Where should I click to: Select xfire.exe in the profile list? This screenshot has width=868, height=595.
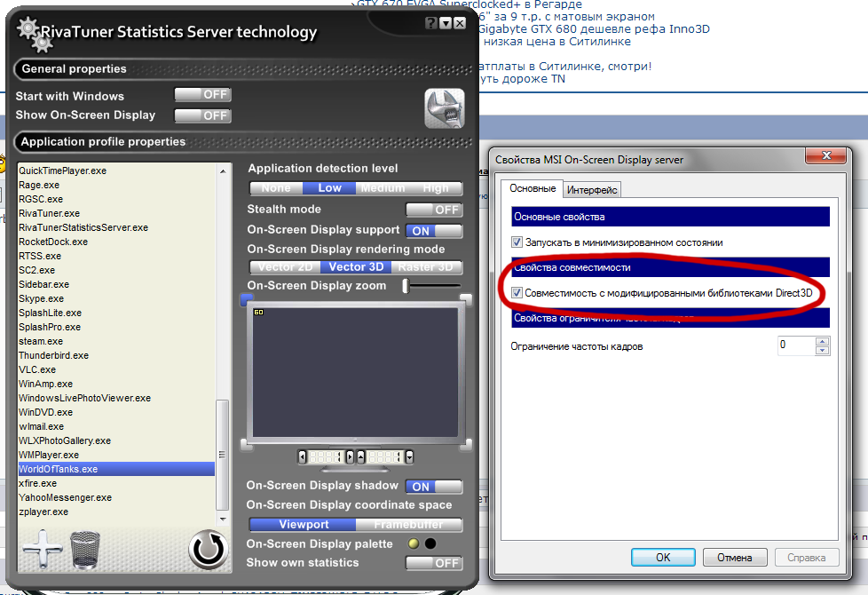click(37, 483)
